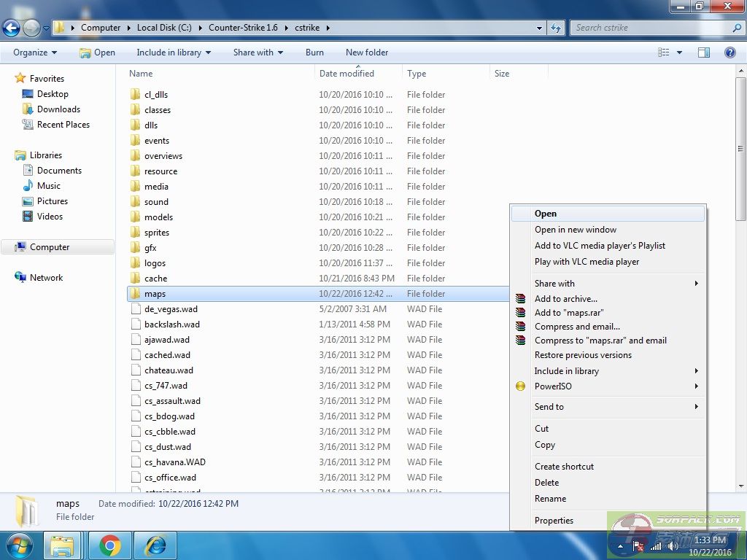The height and width of the screenshot is (560, 747).
Task: Expand the Share with submenu
Action: pos(554,284)
